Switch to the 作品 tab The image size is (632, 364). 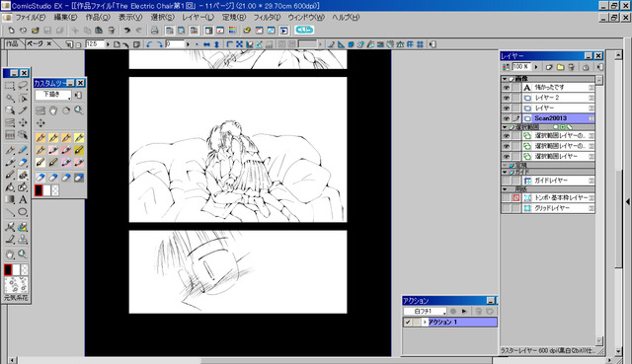12,43
